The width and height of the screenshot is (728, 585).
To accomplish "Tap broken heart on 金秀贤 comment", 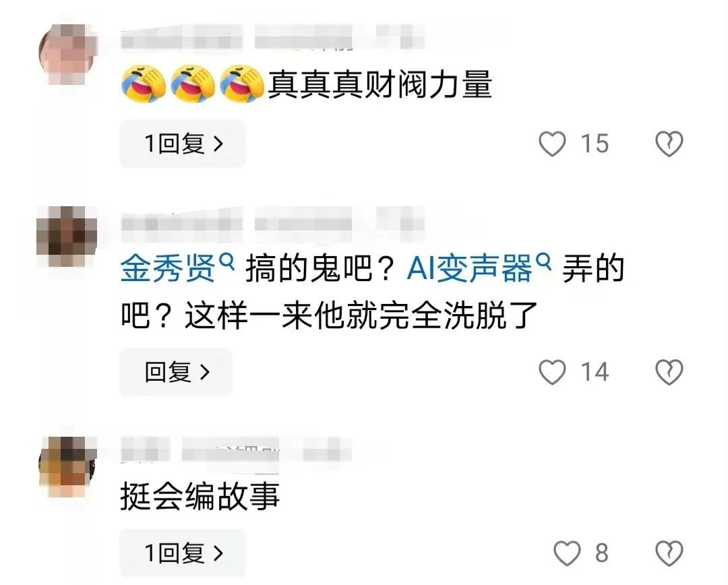I will tap(669, 372).
